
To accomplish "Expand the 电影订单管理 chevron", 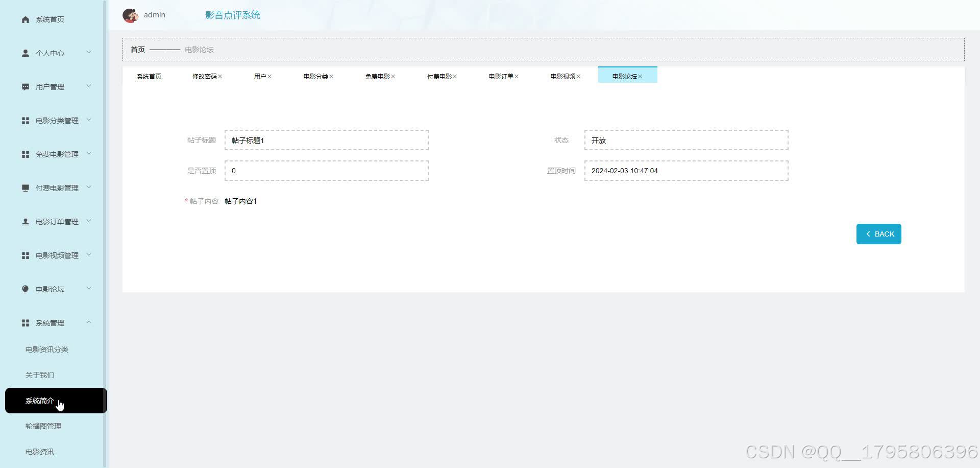I will point(89,221).
